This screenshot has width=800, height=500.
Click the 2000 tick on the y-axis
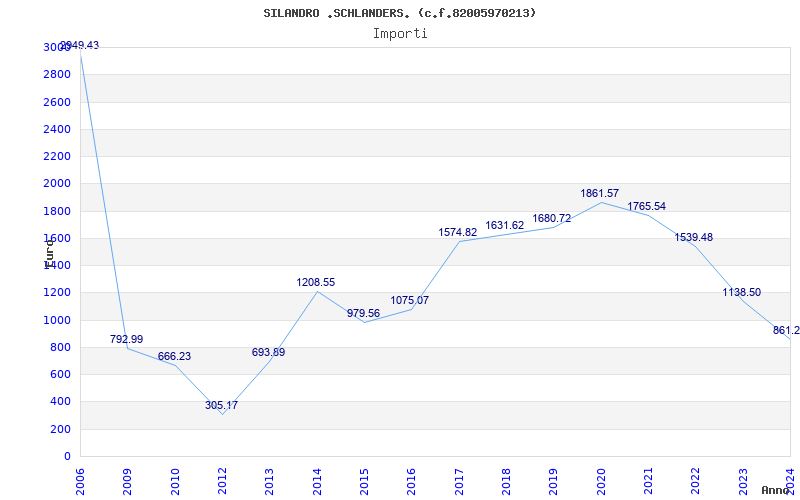tap(57, 184)
